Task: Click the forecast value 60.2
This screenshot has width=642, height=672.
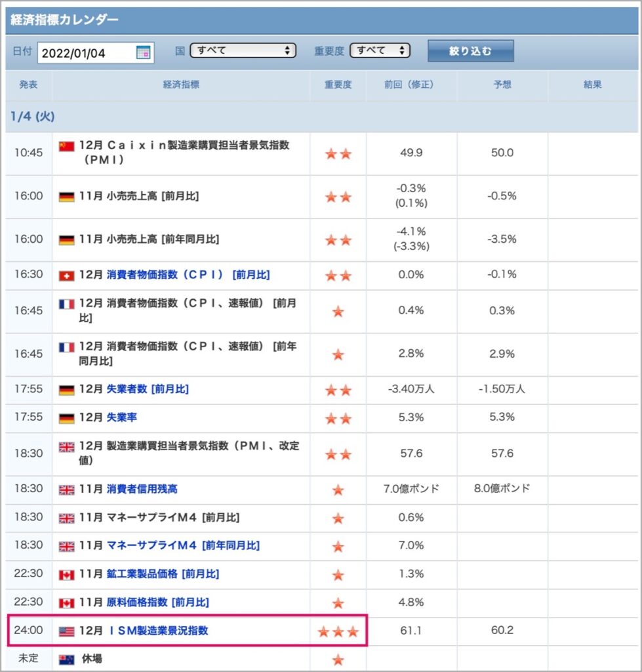Action: (502, 631)
